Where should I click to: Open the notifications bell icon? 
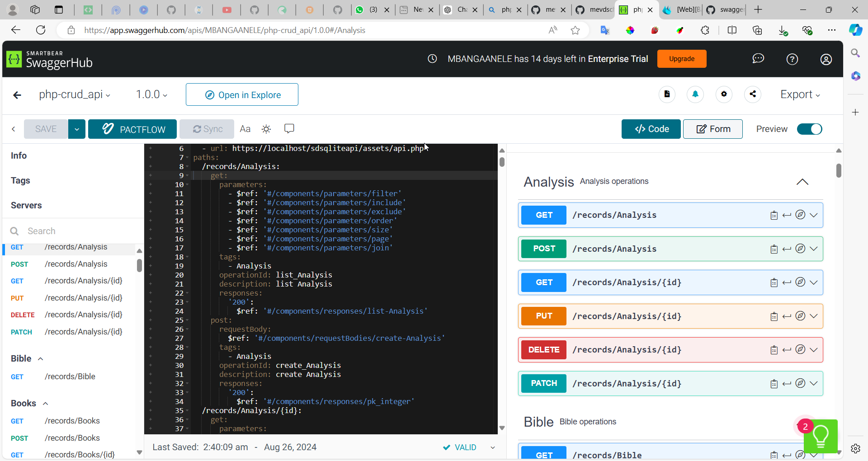[695, 94]
